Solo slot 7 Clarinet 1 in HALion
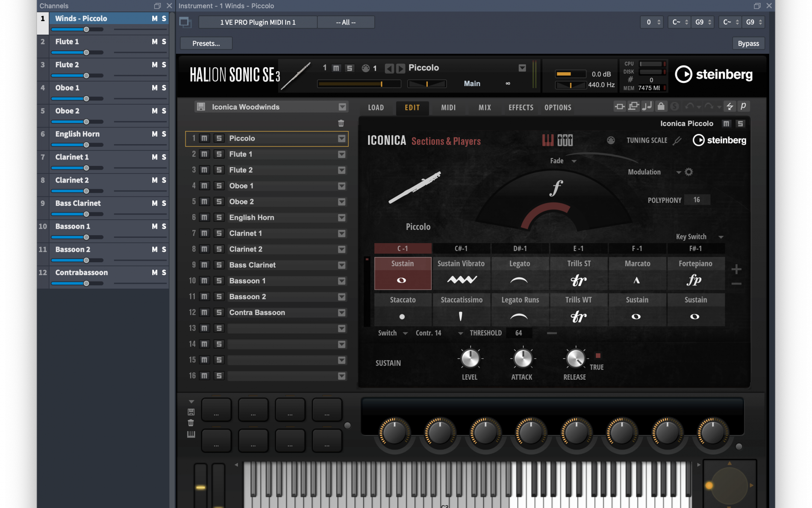The width and height of the screenshot is (812, 508). click(219, 233)
